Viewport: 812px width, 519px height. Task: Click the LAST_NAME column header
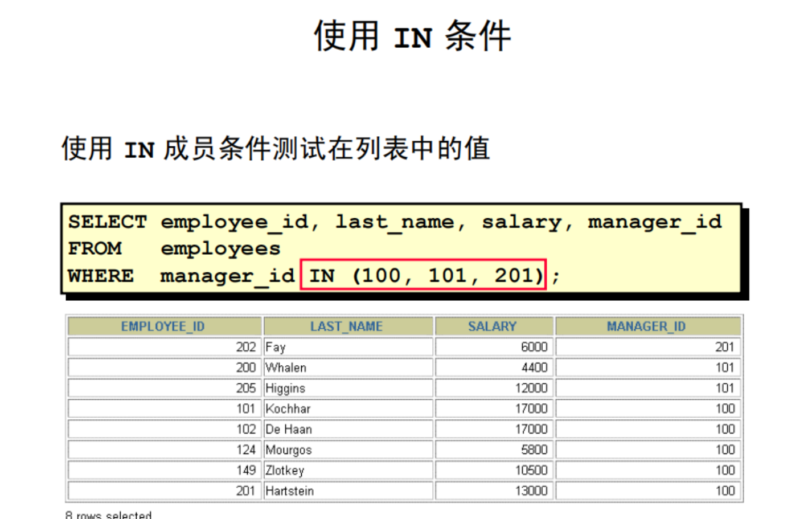[347, 326]
